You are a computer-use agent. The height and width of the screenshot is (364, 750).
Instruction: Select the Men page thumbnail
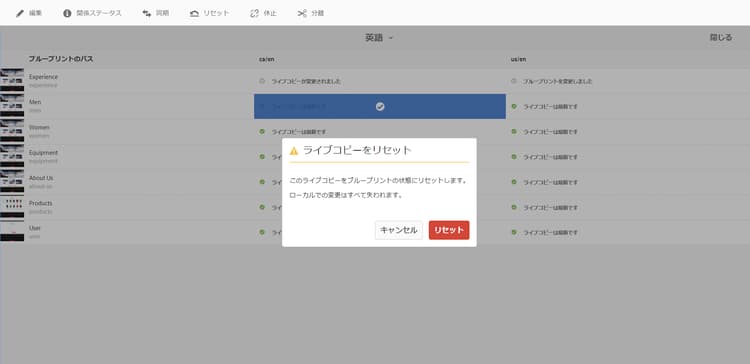coord(12,106)
